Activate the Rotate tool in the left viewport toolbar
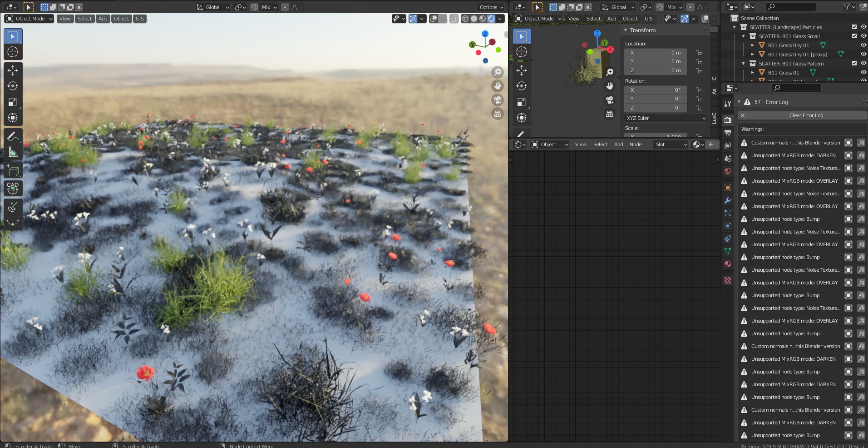This screenshot has width=868, height=448. 13,86
